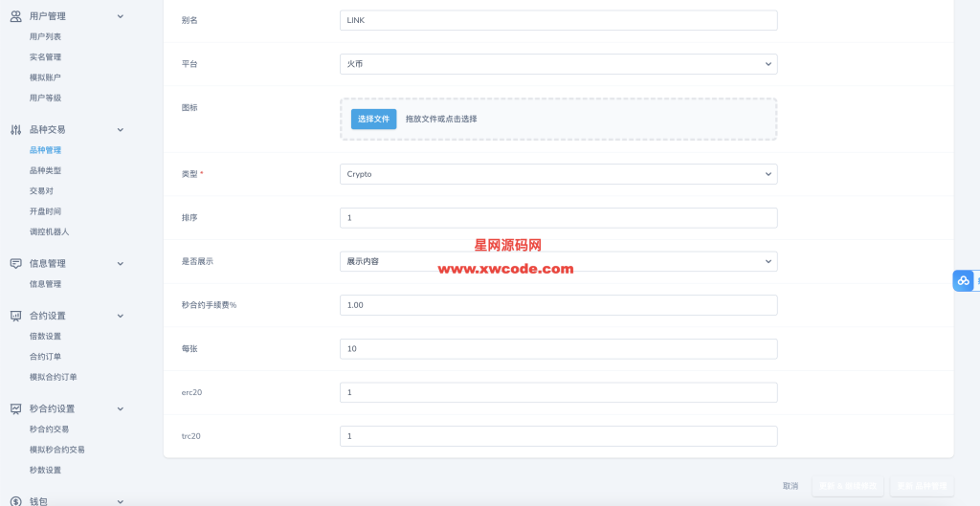
Task: Collapse the 用户管理 section chevron
Action: 120,16
